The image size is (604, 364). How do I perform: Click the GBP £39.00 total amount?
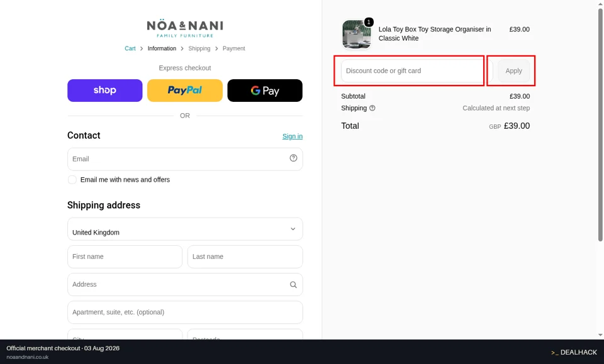509,126
